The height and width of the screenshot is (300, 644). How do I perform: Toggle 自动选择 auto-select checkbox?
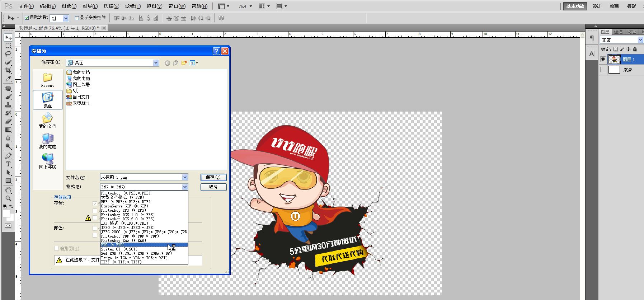click(x=27, y=18)
